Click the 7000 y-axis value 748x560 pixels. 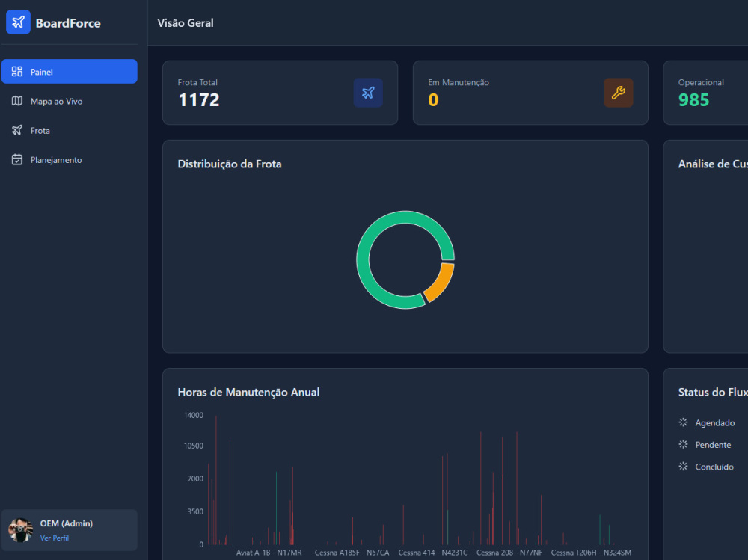pos(195,479)
